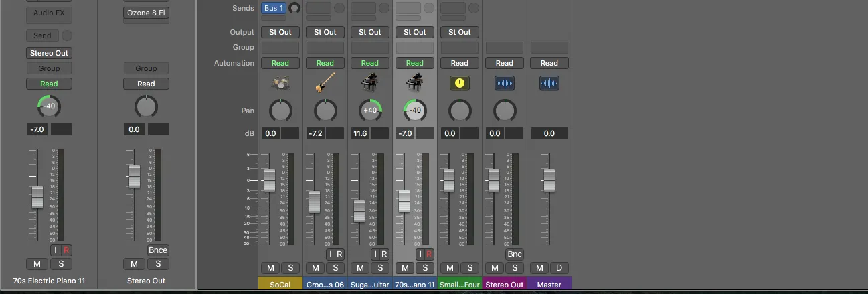Image resolution: width=868 pixels, height=294 pixels.
Task: Open St Out output menu on Small...Four channel
Action: (460, 32)
